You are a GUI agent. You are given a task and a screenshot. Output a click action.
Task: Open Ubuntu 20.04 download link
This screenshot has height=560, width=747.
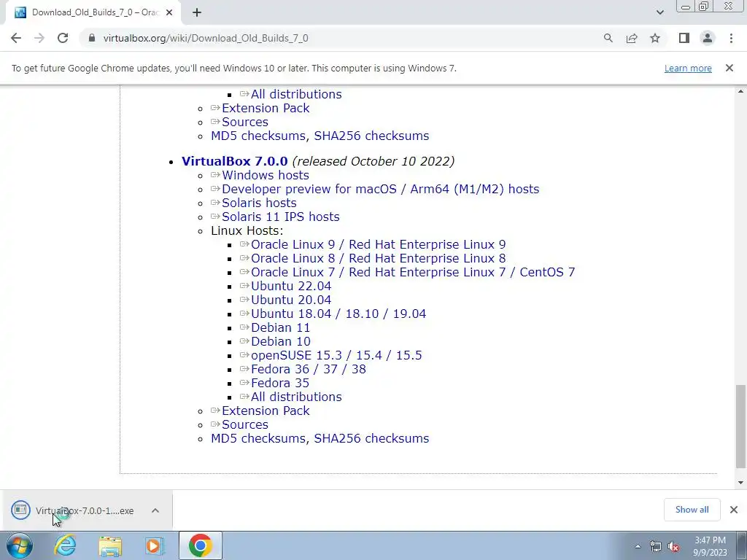(x=291, y=300)
